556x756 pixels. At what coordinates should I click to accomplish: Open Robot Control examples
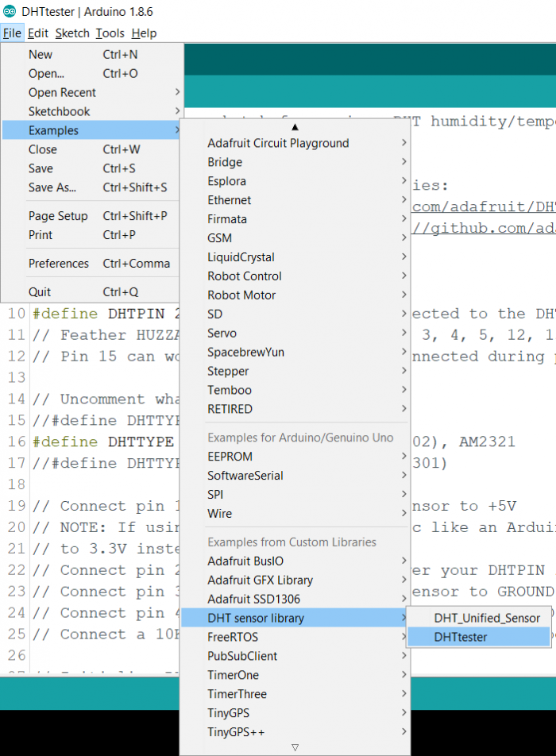[x=295, y=276]
